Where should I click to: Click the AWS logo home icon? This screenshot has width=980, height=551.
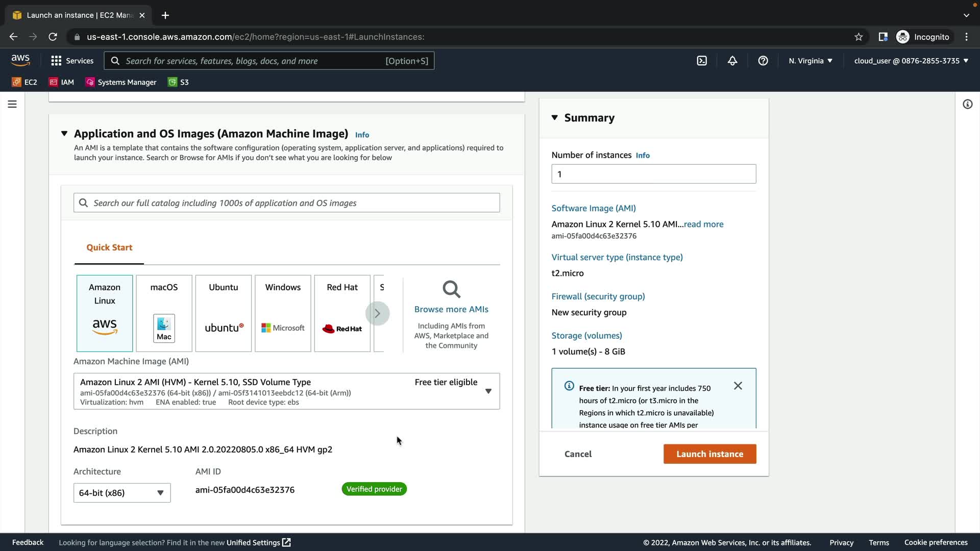20,60
